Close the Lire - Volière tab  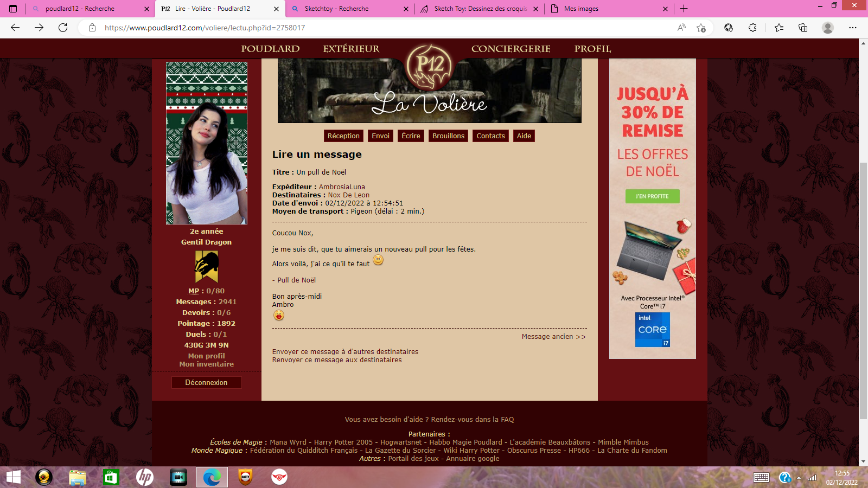click(x=276, y=9)
